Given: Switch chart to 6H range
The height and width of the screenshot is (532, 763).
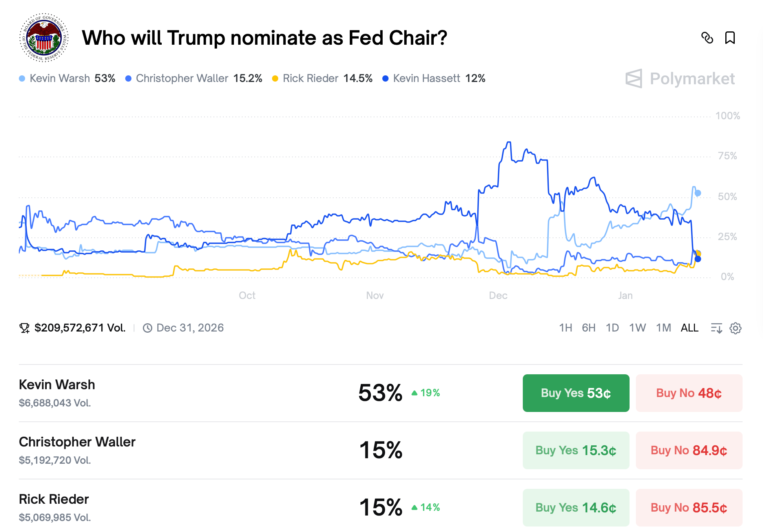Looking at the screenshot, I should [588, 328].
